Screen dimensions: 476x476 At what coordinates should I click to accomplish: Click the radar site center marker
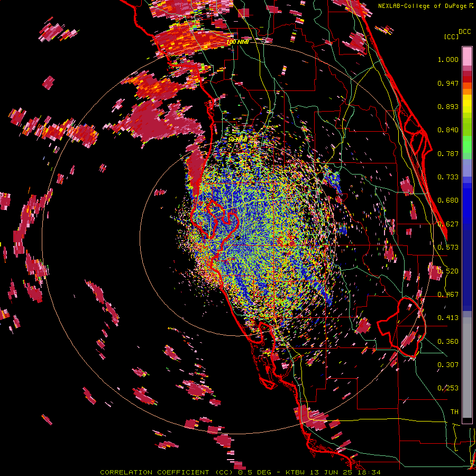(238, 239)
